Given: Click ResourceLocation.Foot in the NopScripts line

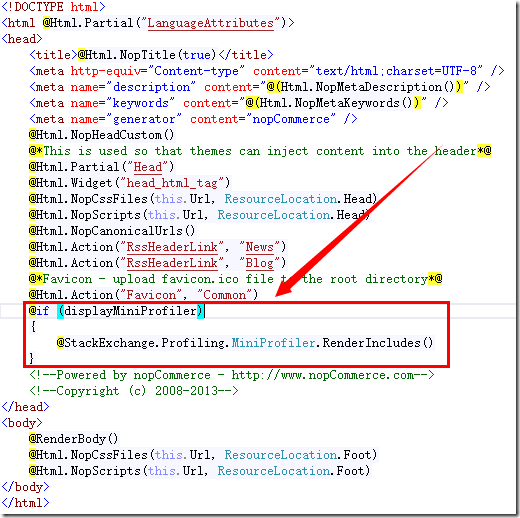Looking at the screenshot, I should [x=291, y=471].
